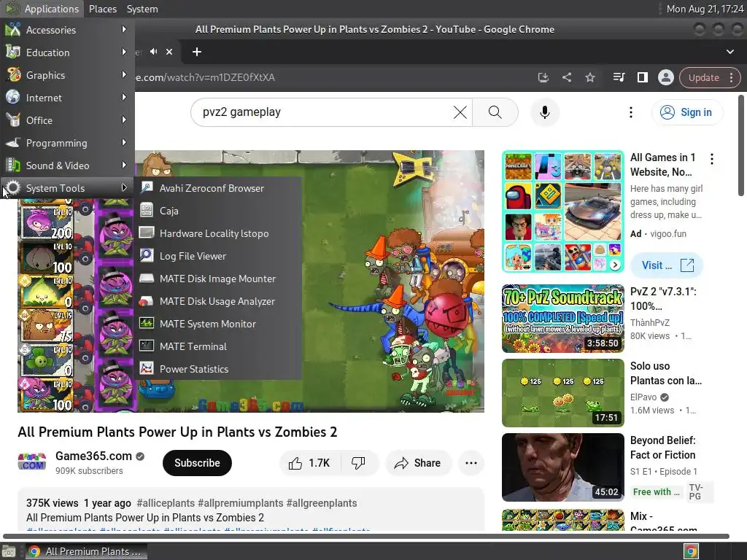The image size is (747, 560).
Task: Open the Places menu
Action: [102, 9]
